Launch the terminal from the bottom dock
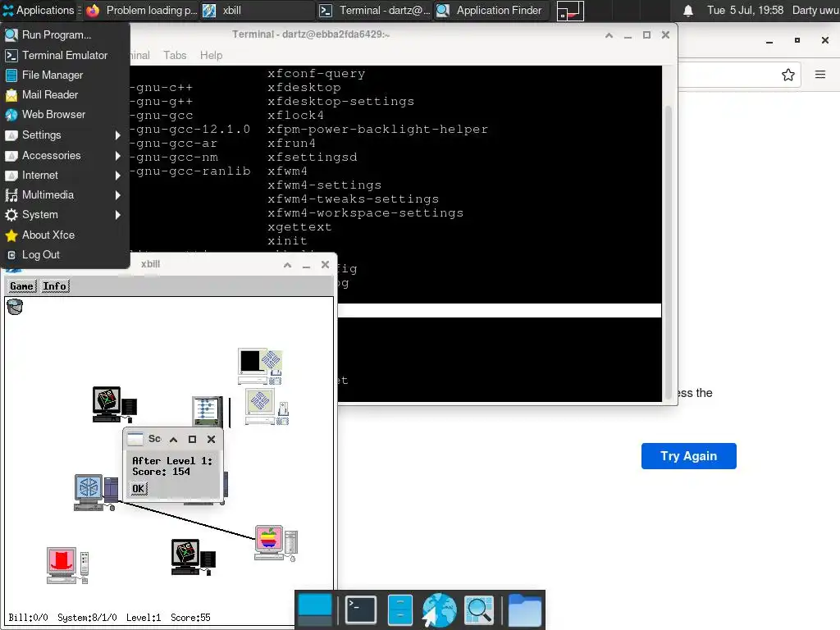The width and height of the screenshot is (840, 630). [x=361, y=609]
